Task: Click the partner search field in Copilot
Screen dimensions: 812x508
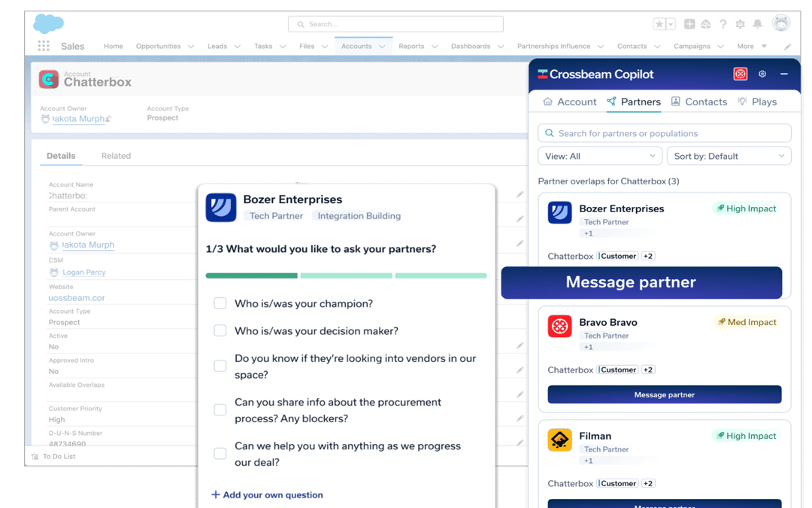Action: click(x=664, y=132)
